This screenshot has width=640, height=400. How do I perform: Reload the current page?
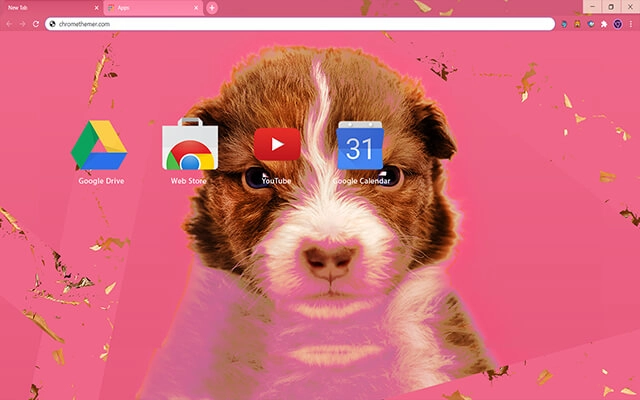pos(36,24)
